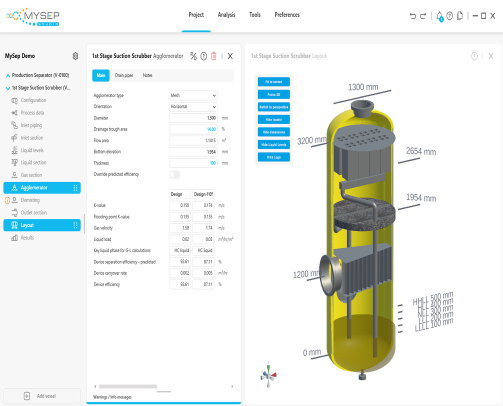Click the drag handle on Layout row
This screenshot has height=406, width=503.
pos(75,225)
